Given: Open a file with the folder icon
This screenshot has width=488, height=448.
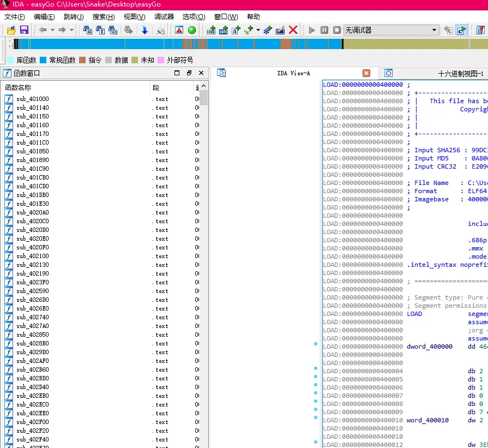Looking at the screenshot, I should tap(11, 30).
